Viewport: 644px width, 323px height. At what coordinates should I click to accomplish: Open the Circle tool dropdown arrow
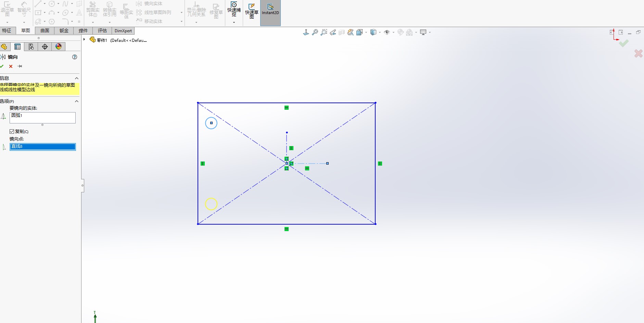pyautogui.click(x=58, y=4)
